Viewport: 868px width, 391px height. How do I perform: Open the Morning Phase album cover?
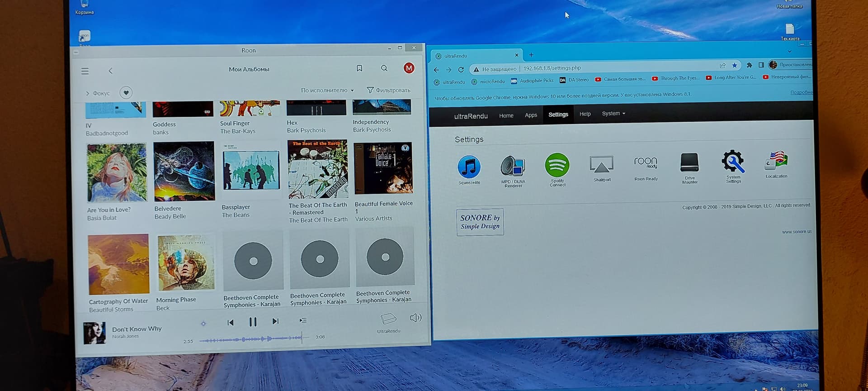186,262
